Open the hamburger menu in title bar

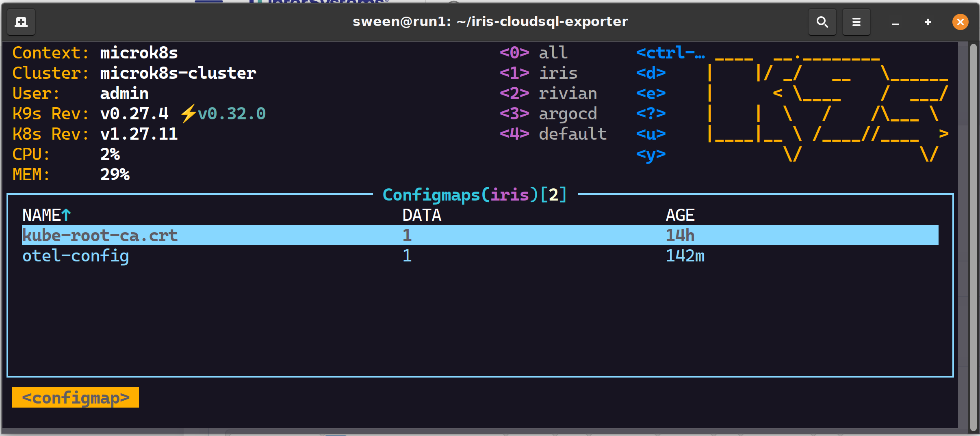point(856,22)
